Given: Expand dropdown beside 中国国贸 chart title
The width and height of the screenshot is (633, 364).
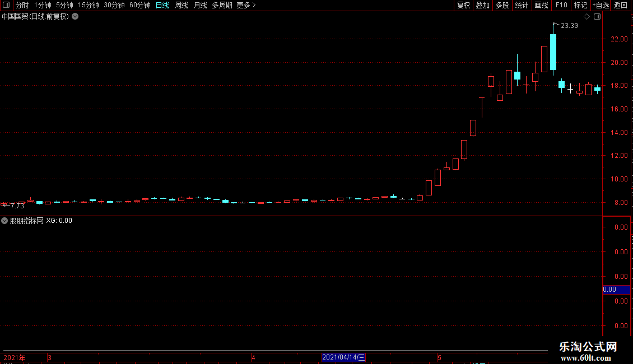Looking at the screenshot, I should [x=75, y=17].
